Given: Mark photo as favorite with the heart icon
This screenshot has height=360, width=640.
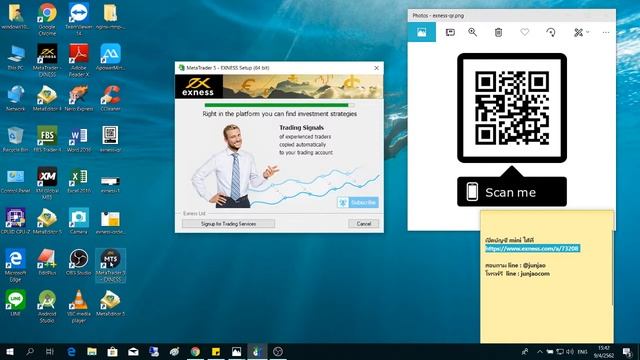Looking at the screenshot, I should coord(524,32).
